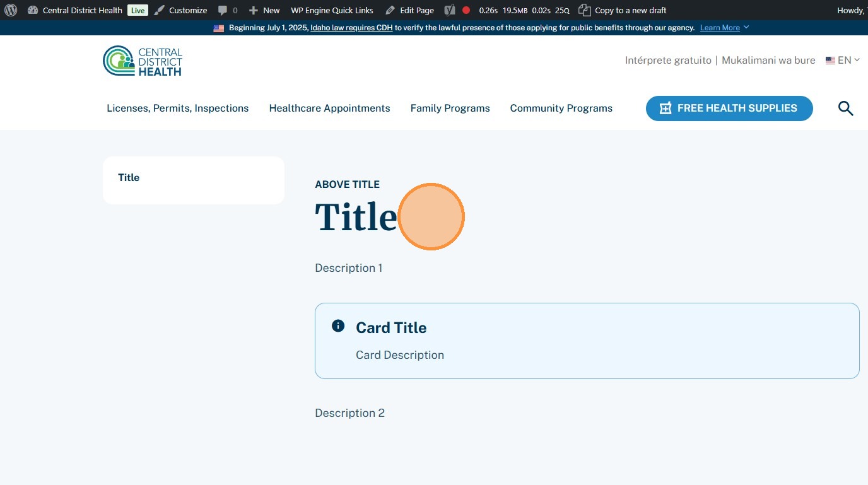Click the Free Health Supplies button
868x485 pixels.
click(x=729, y=108)
